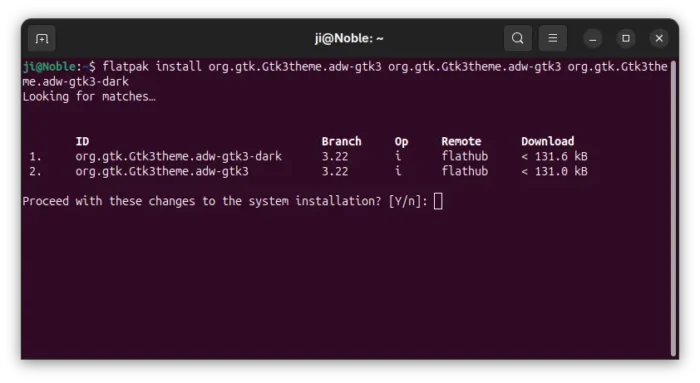Viewport: 700px width, 383px height.
Task: Open a new terminal tab
Action: 42,39
